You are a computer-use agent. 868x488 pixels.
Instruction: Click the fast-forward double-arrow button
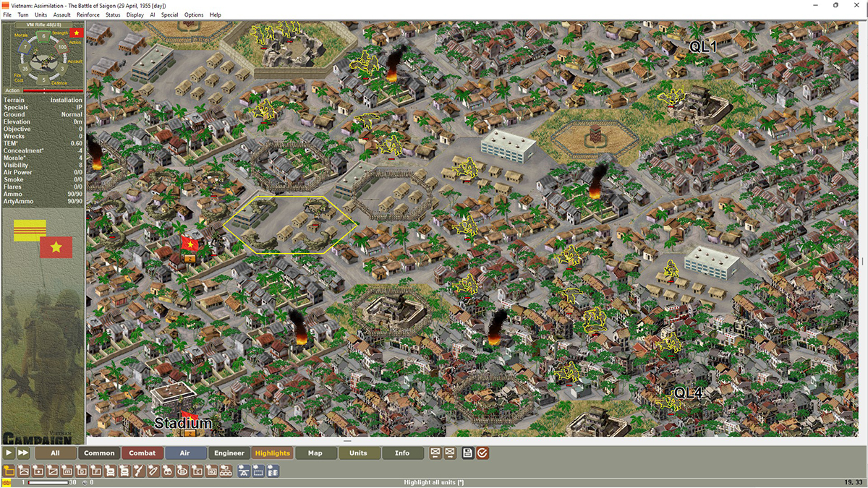[23, 453]
